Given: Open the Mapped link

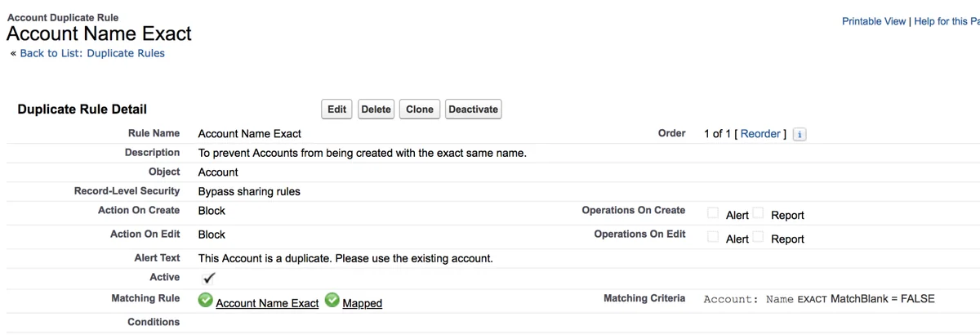Looking at the screenshot, I should [363, 303].
